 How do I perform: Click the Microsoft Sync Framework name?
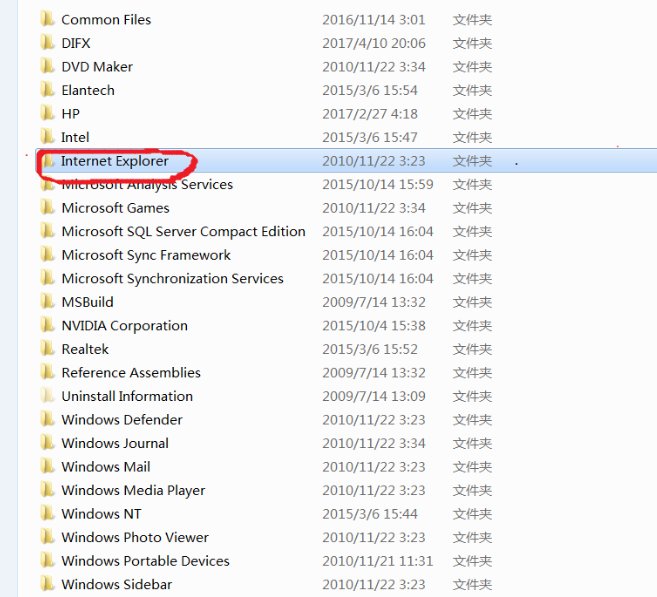(146, 255)
